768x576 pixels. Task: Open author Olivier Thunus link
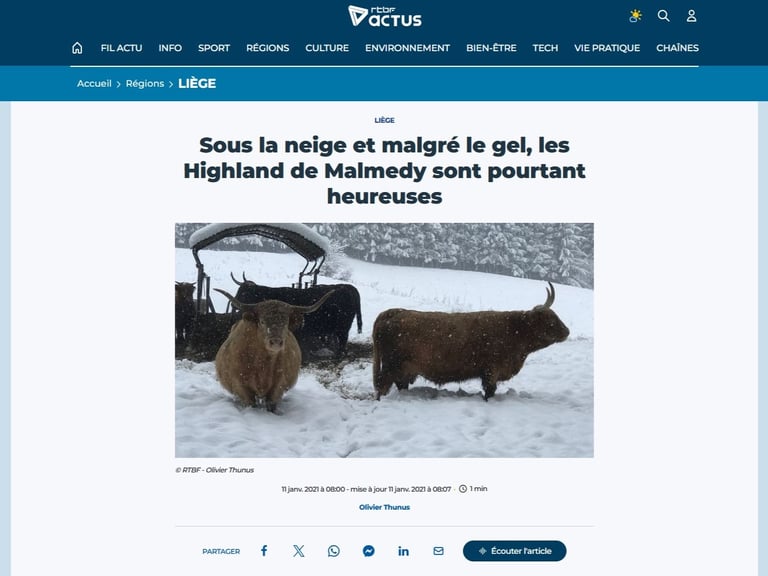(x=384, y=507)
